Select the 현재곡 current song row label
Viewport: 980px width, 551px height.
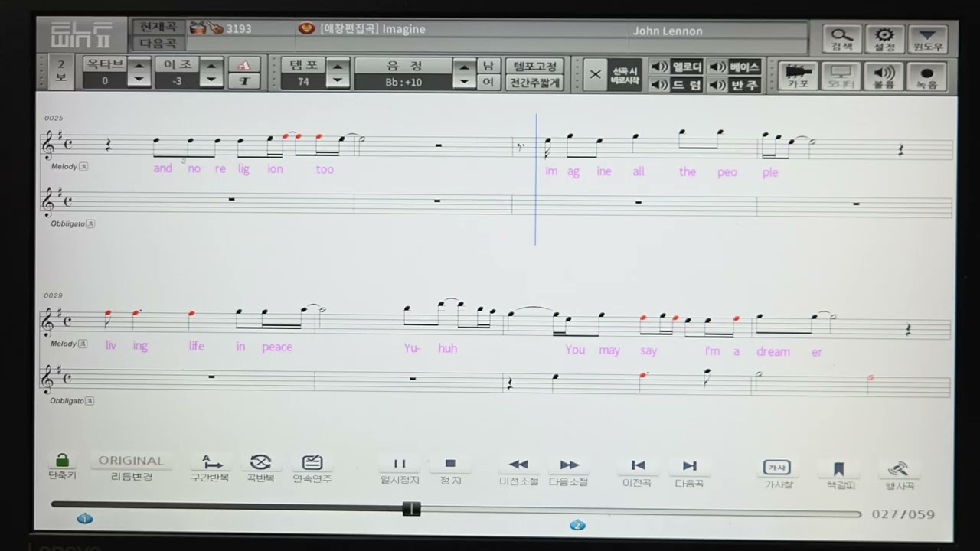(158, 28)
